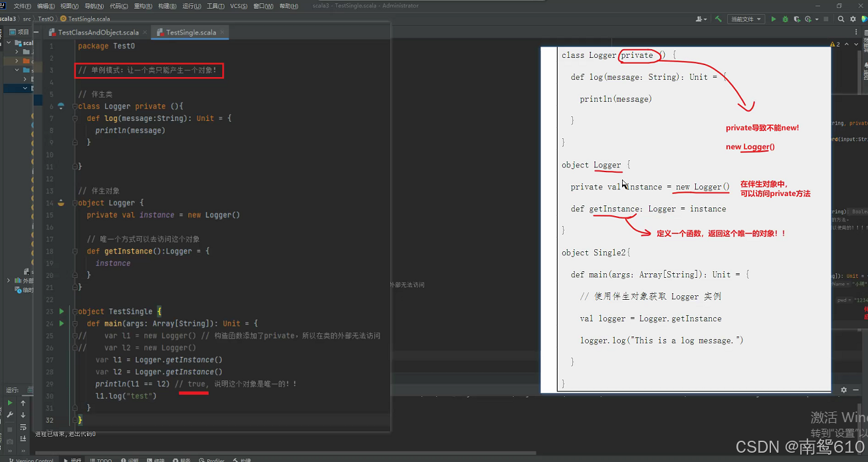This screenshot has width=868, height=462.
Task: Open the Run panel settings gear icon
Action: [844, 390]
